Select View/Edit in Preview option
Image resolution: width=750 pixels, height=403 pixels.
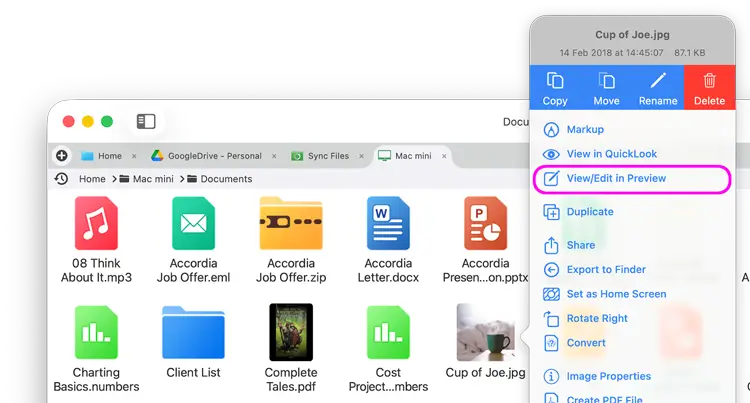click(x=616, y=179)
